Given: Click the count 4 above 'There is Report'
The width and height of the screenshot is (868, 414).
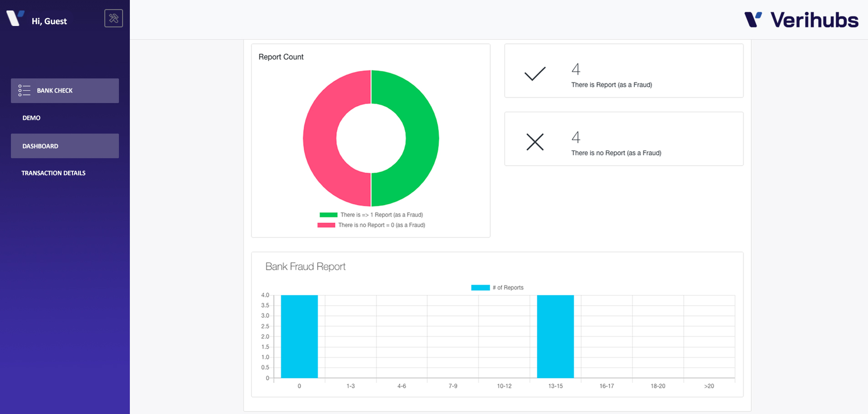Looking at the screenshot, I should 576,69.
